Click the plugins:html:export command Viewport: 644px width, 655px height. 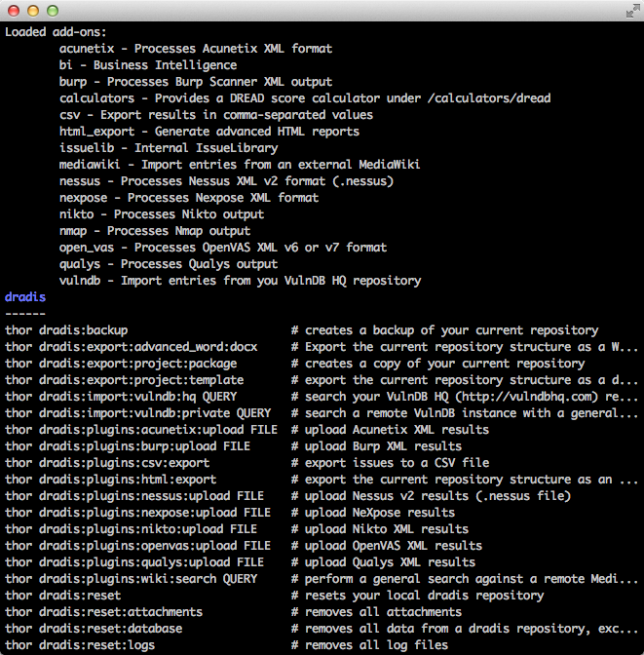click(110, 480)
